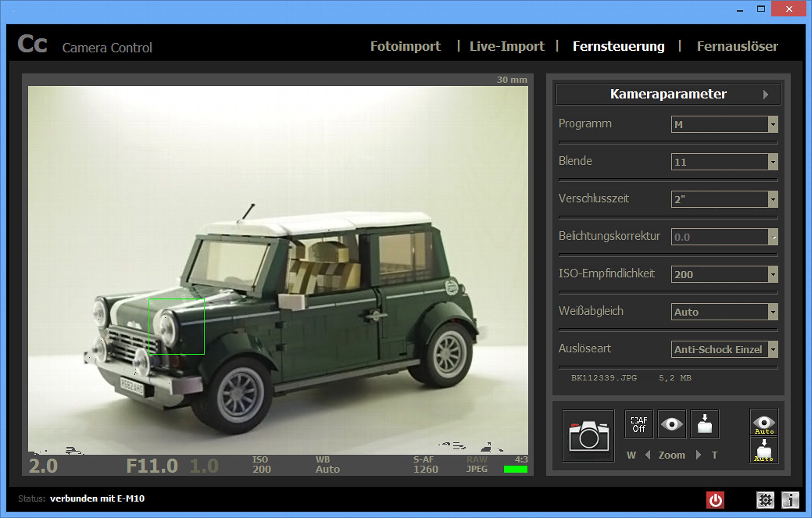The width and height of the screenshot is (812, 518).
Task: Open the Fotoimport tab
Action: (x=405, y=46)
